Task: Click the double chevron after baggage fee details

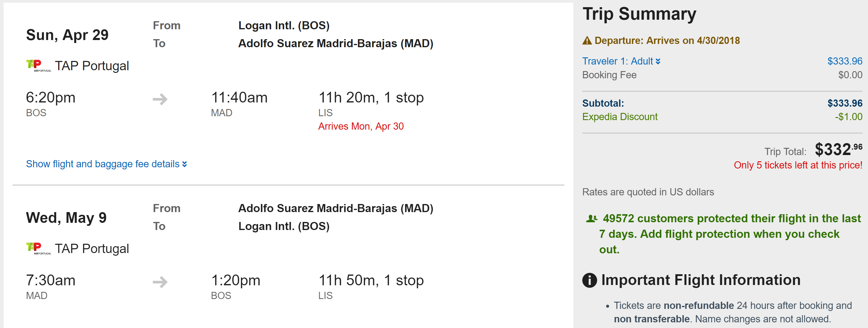Action: (184, 164)
